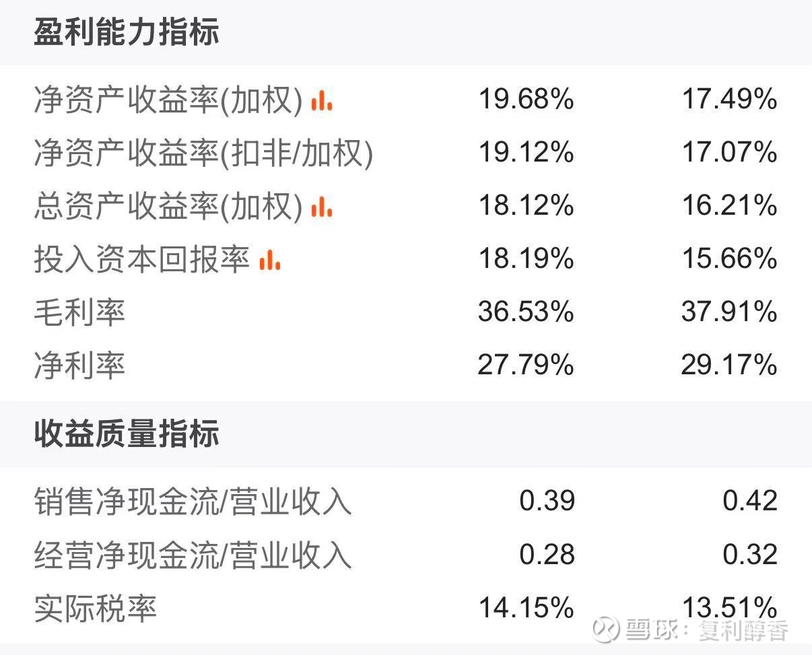Select the 销售净现金流/营业收入 label

(x=193, y=502)
